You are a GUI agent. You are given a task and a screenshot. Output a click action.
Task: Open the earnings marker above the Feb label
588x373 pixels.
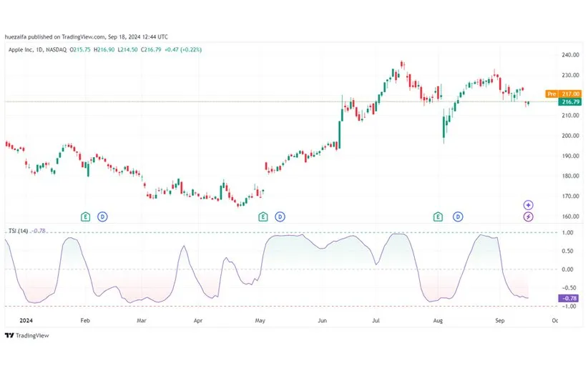click(86, 217)
